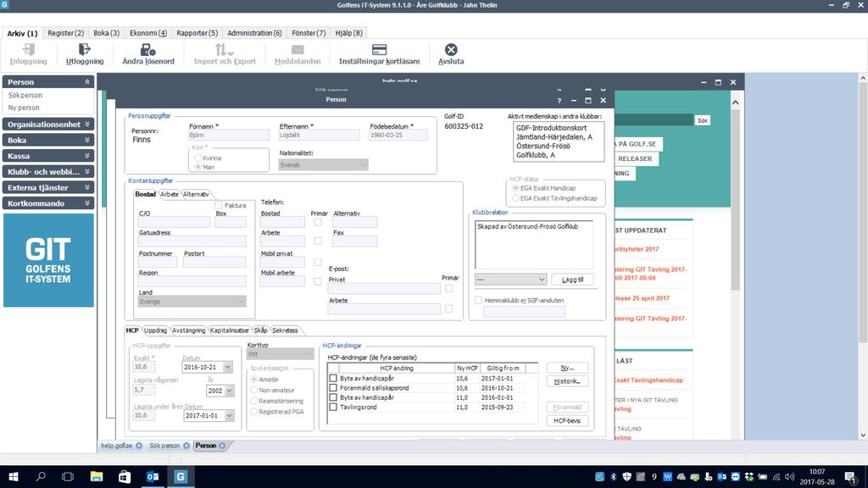Image resolution: width=868 pixels, height=488 pixels.
Task: Open File Explorer from taskbar
Action: click(x=97, y=476)
